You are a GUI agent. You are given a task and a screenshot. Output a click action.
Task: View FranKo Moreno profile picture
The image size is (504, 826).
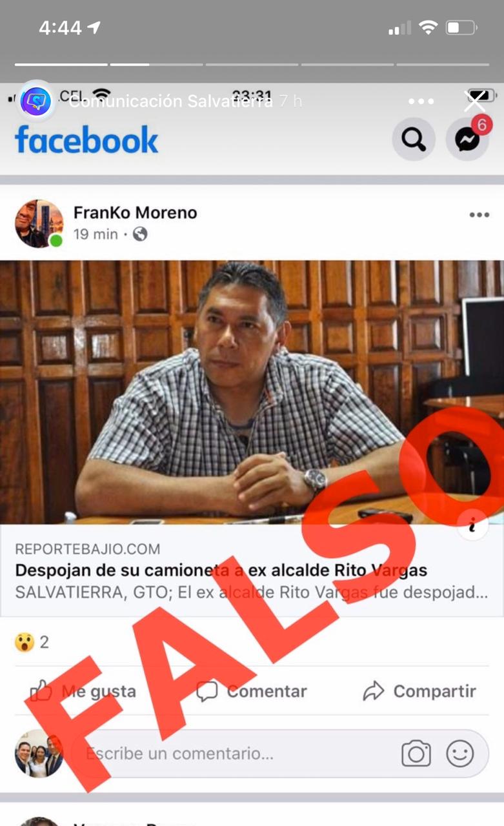pos(39,223)
